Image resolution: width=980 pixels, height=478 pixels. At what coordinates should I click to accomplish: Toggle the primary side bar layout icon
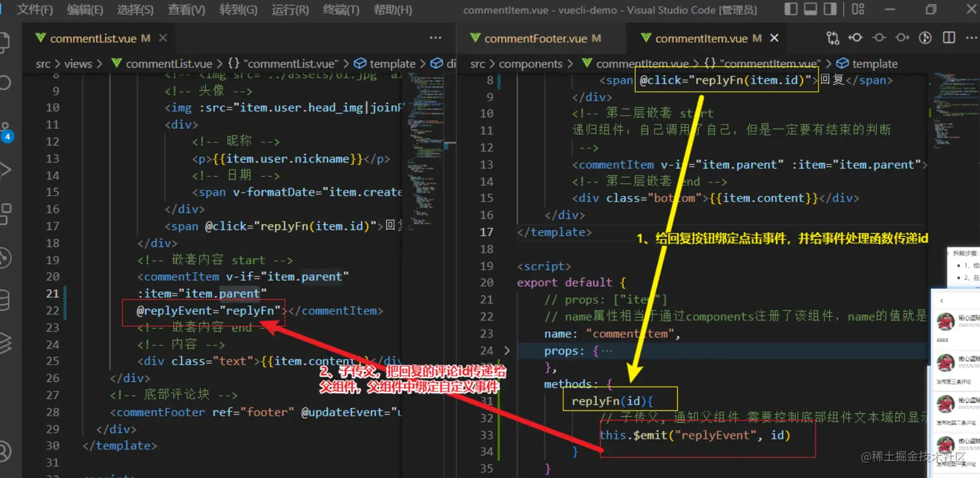(x=791, y=9)
